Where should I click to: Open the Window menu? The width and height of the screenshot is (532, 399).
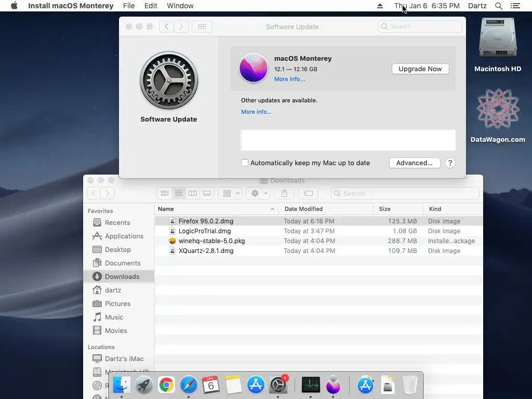180,6
